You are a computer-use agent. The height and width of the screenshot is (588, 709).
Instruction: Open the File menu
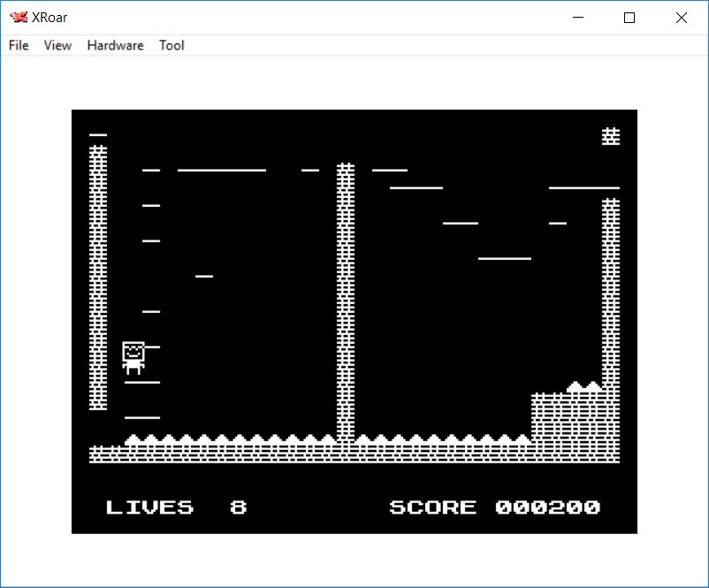(19, 45)
